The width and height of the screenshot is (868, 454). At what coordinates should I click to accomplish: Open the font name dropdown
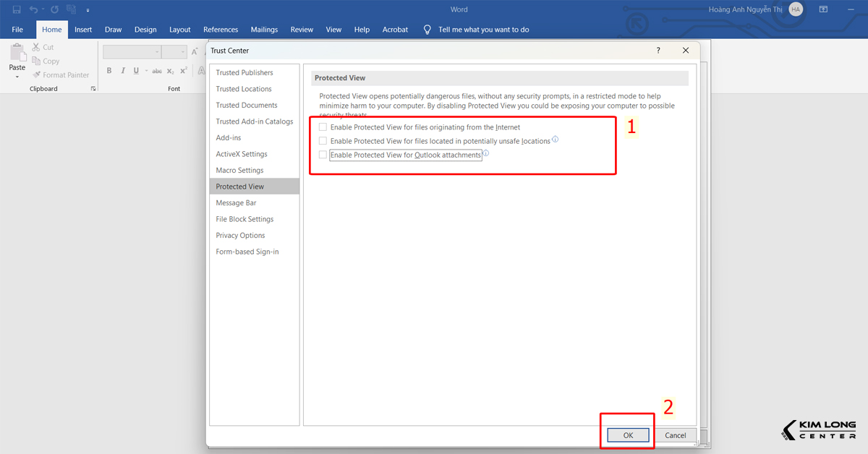coord(157,52)
